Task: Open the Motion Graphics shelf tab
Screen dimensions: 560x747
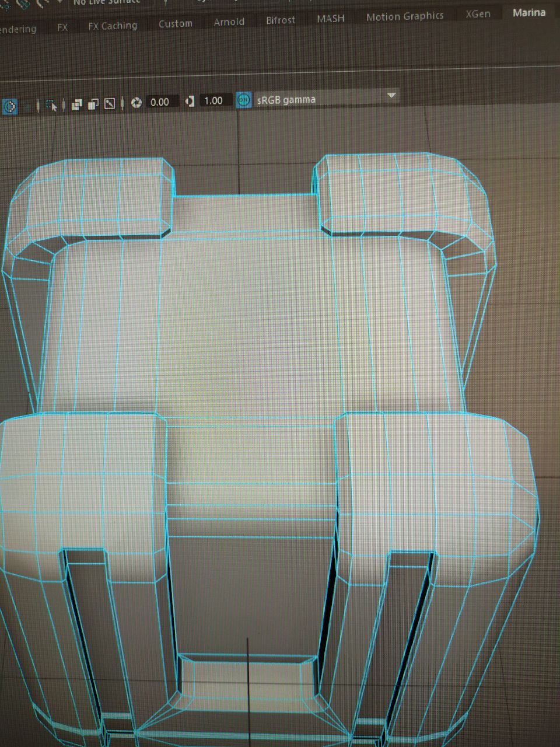Action: [x=405, y=16]
